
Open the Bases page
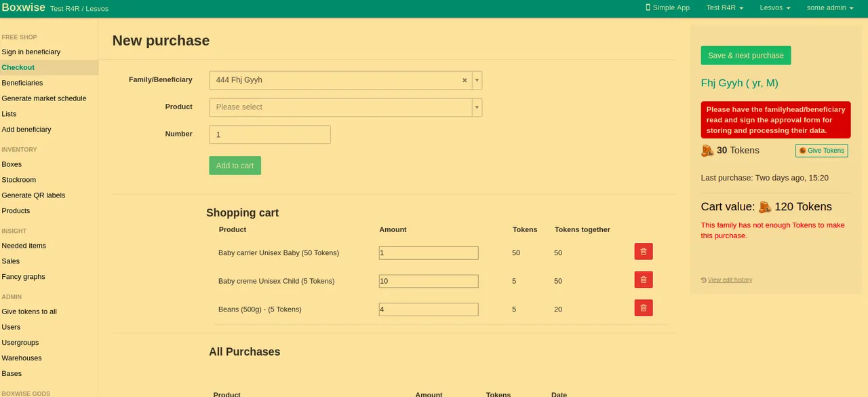[x=12, y=374]
